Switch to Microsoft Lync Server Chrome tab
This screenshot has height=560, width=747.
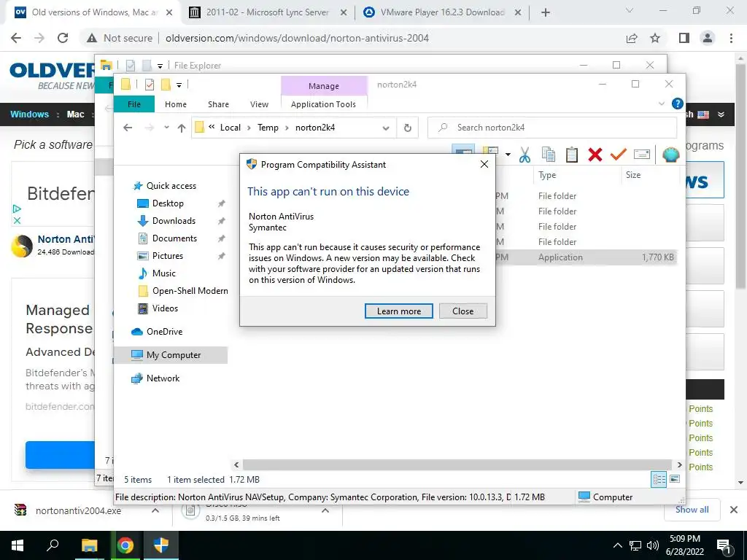point(267,12)
